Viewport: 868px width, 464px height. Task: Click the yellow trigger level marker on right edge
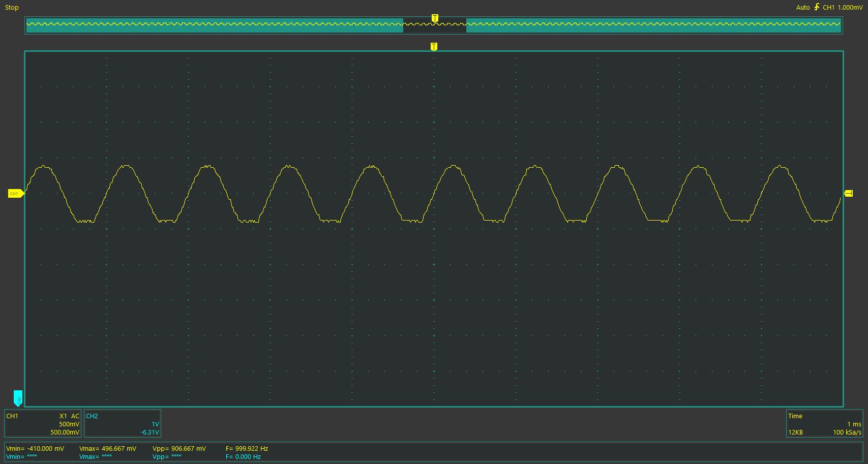tap(849, 194)
